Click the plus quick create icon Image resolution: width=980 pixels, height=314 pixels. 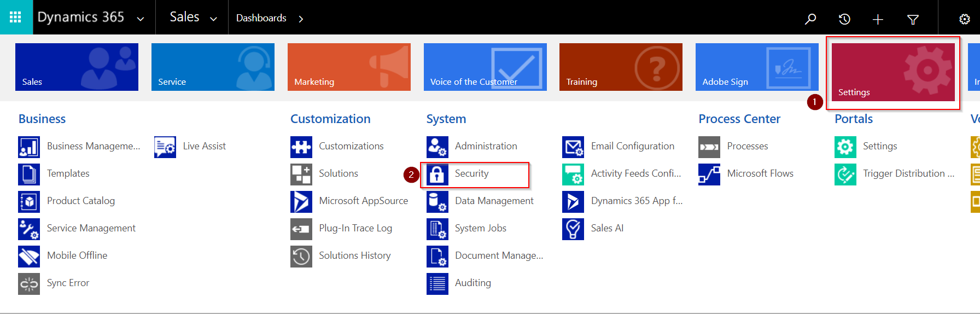coord(878,19)
